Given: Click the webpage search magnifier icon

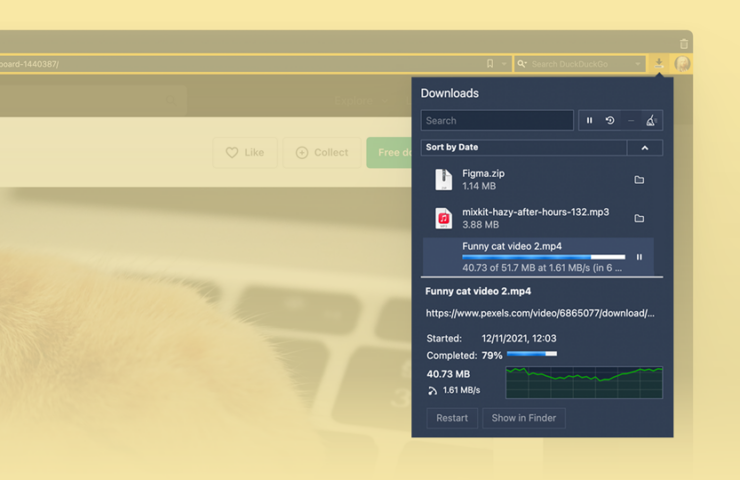Looking at the screenshot, I should click(x=171, y=100).
